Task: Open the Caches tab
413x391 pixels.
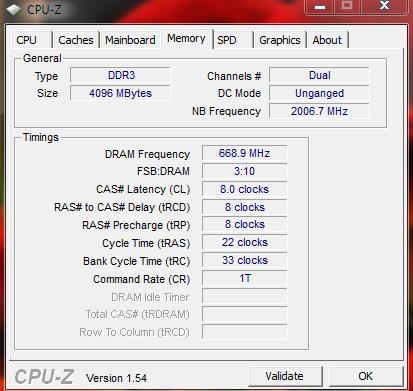Action: click(x=76, y=40)
